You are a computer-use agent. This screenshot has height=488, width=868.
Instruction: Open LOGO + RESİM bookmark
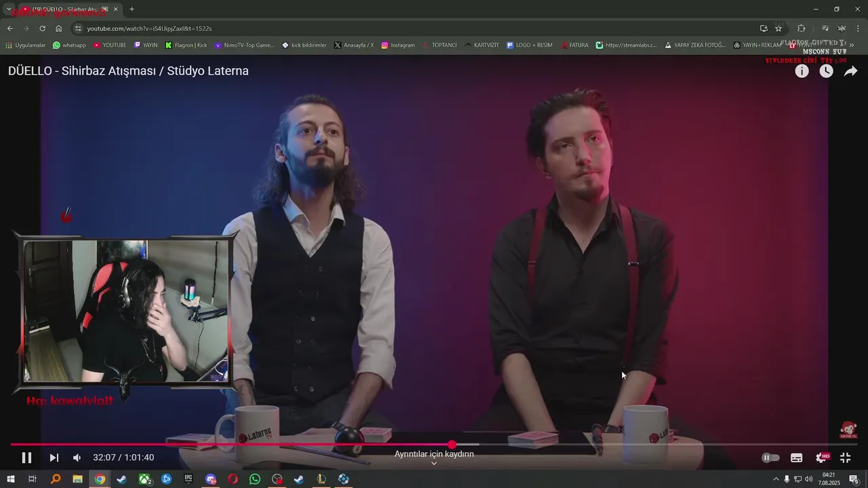pyautogui.click(x=529, y=45)
